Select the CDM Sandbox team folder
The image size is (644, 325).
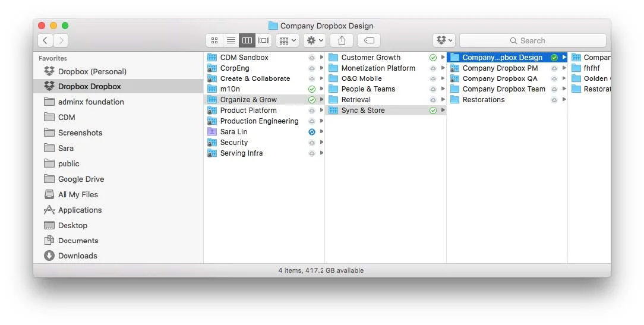point(264,58)
